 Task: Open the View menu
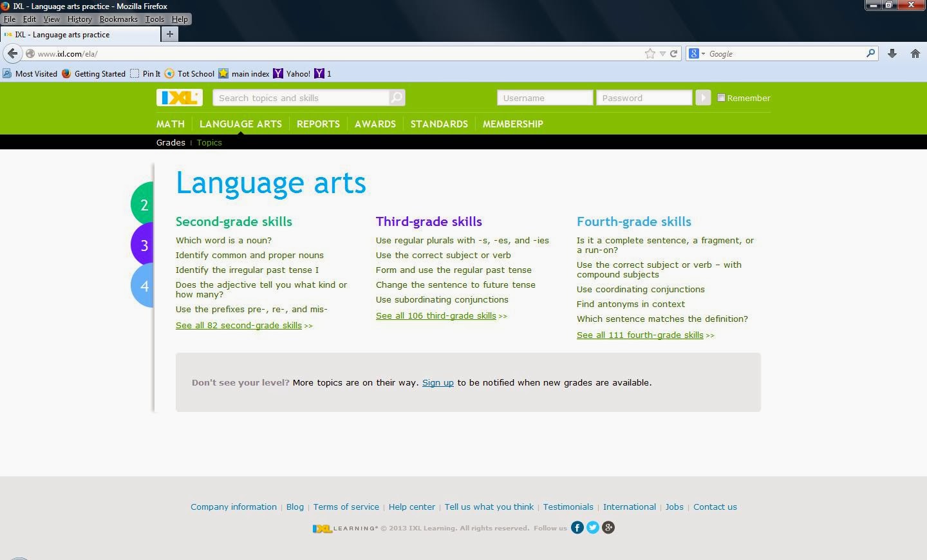(x=51, y=19)
